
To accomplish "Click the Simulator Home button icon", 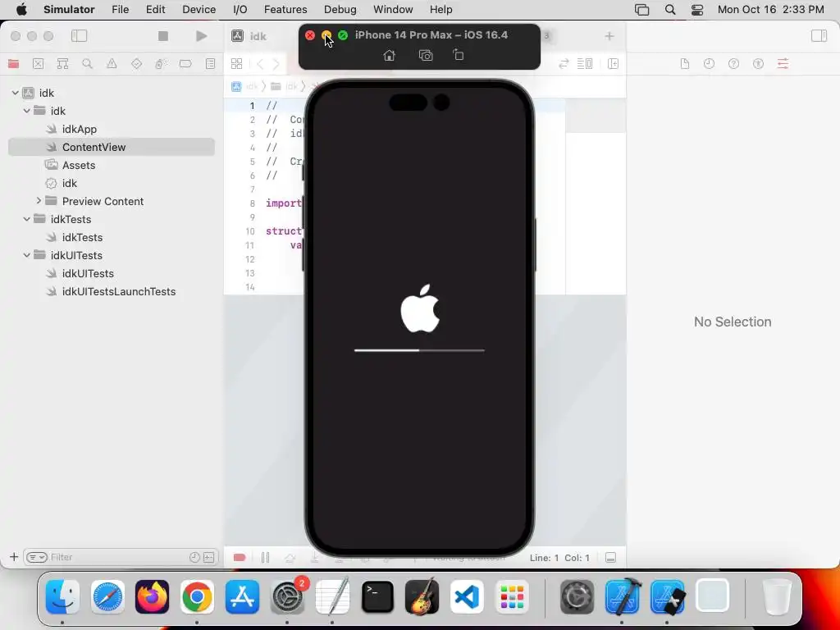I will point(390,55).
